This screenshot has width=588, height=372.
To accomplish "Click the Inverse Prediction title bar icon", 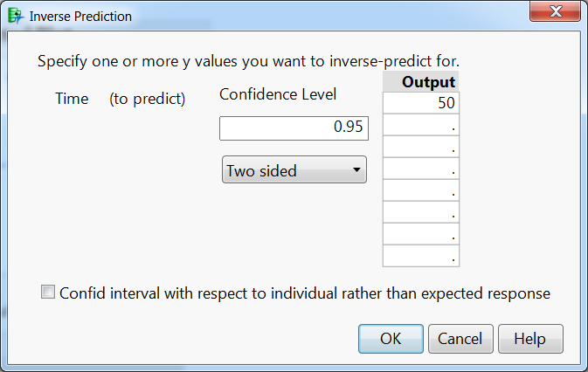I will pos(16,16).
